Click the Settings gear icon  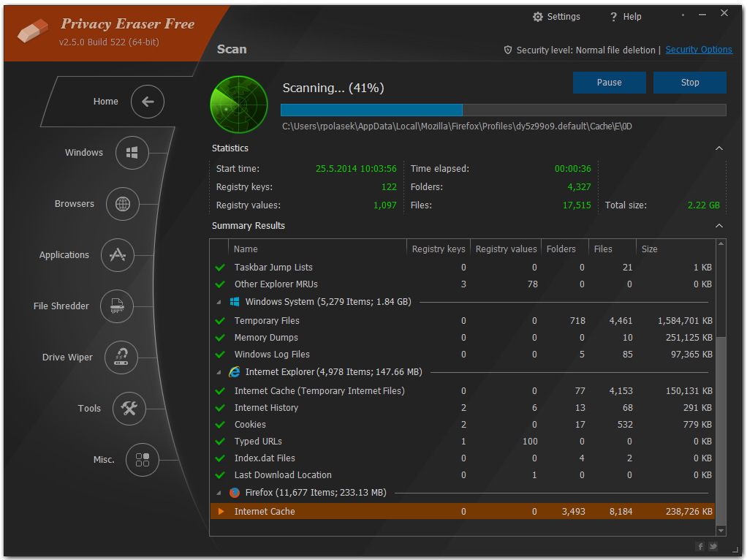tap(538, 17)
